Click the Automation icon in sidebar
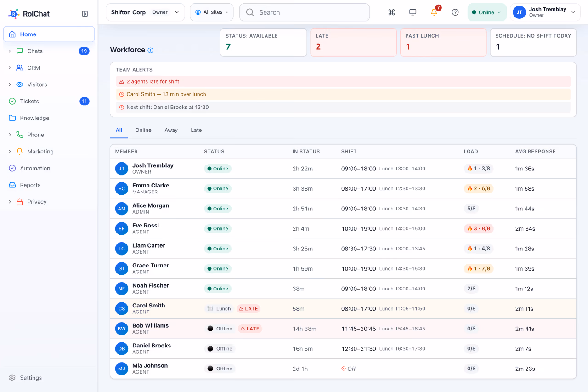This screenshot has height=392, width=588. [x=12, y=168]
